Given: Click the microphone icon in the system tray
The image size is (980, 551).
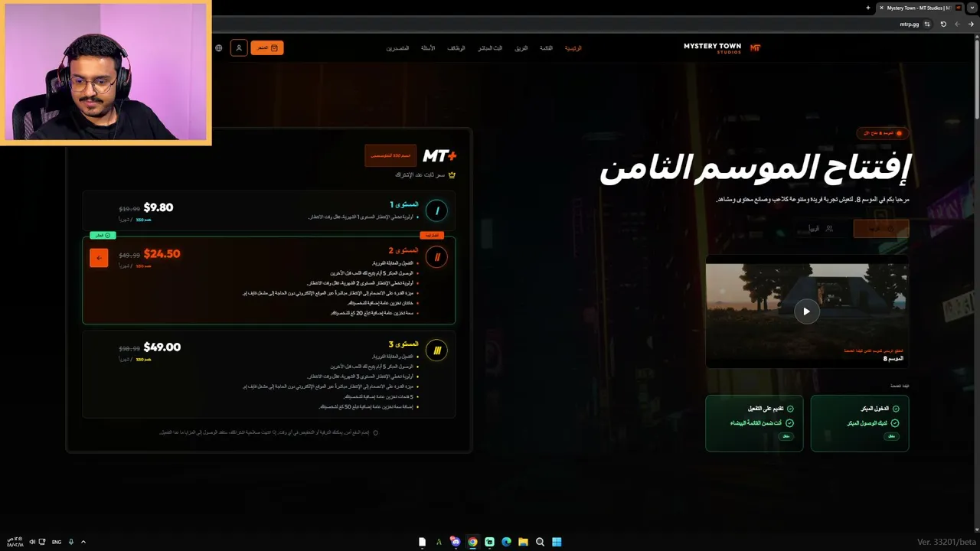Looking at the screenshot, I should [x=71, y=542].
